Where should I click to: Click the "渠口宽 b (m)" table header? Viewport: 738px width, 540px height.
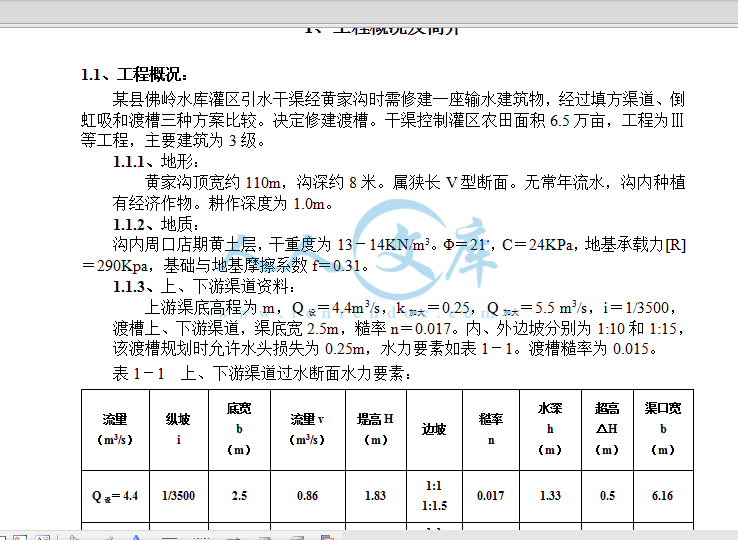[x=663, y=429]
